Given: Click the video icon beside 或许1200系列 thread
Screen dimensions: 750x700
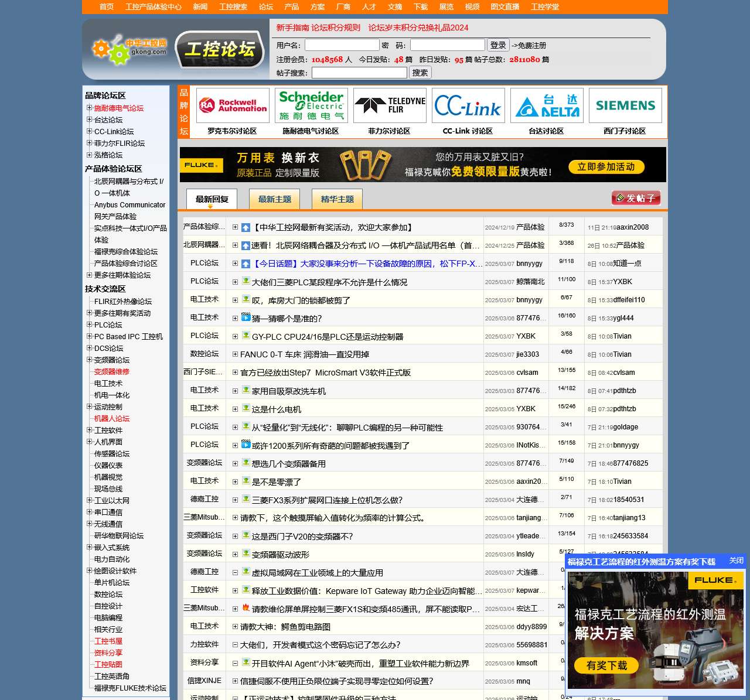Looking at the screenshot, I should point(246,445).
